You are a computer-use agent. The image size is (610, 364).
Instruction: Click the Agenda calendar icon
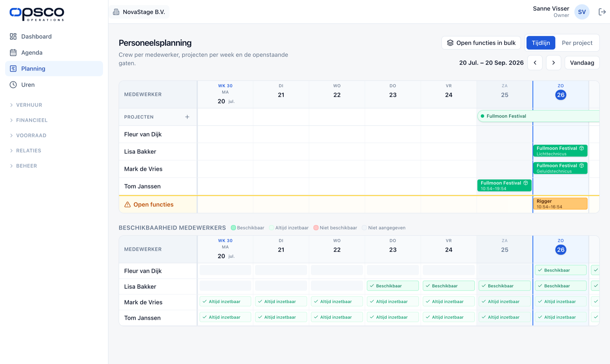click(x=13, y=52)
